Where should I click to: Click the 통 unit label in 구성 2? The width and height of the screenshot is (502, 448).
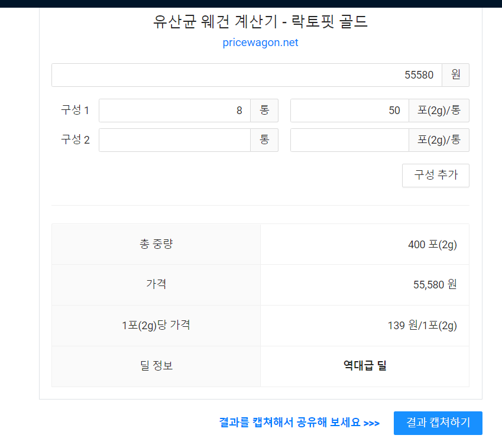tap(264, 140)
